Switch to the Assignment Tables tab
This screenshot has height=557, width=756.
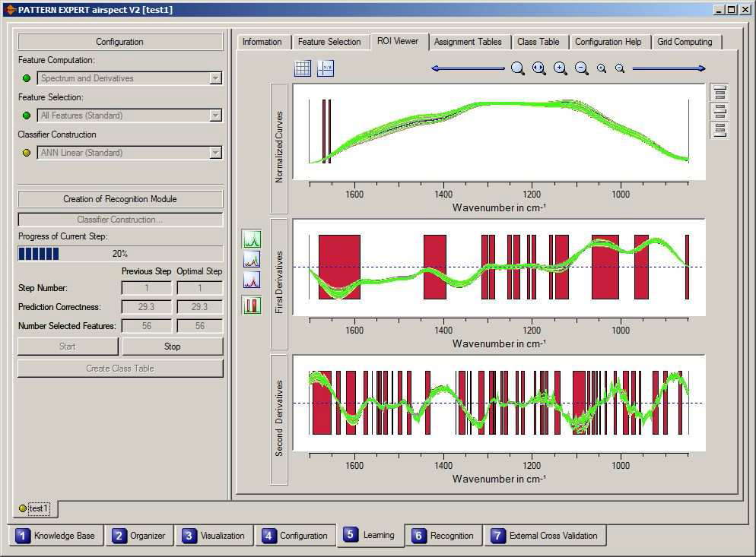(x=468, y=42)
